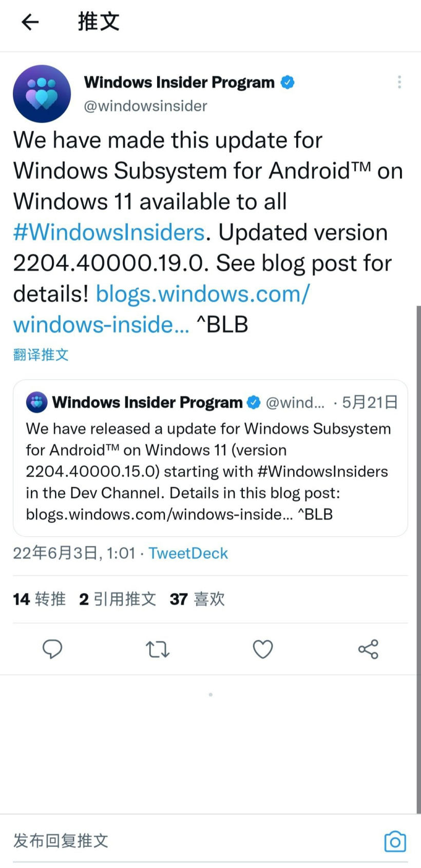Open Windows Insider Program profile avatar
Viewport: 421px width, 868px height.
(x=42, y=94)
